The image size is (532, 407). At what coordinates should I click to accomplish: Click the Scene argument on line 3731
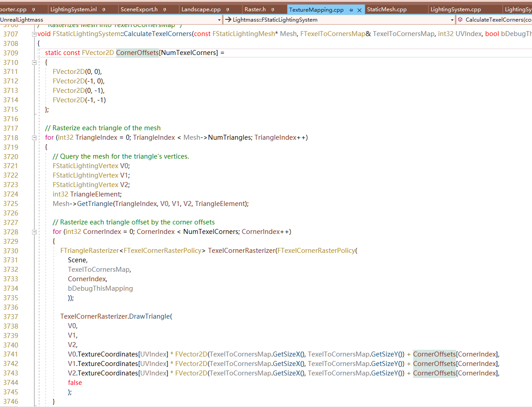coord(77,260)
